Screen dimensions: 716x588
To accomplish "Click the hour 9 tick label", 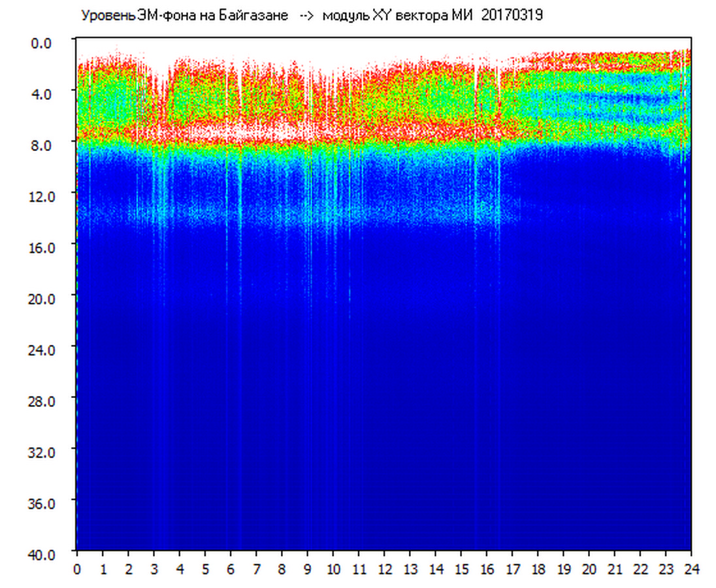I will 308,569.
